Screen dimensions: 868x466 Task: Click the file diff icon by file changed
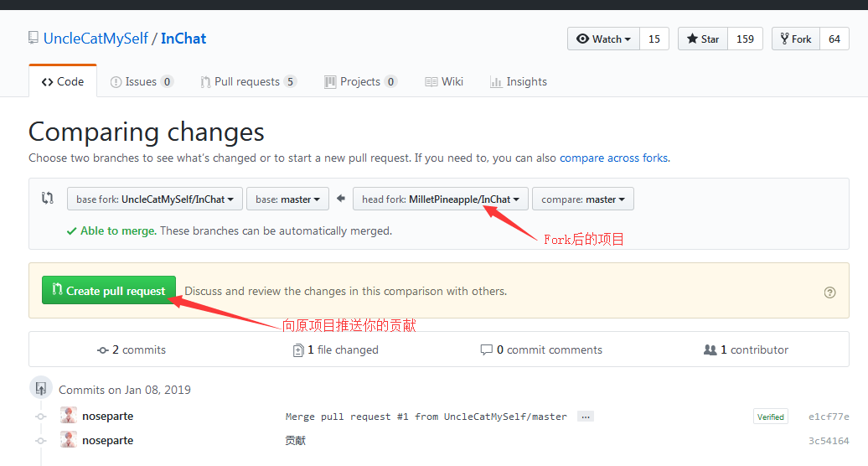point(297,350)
